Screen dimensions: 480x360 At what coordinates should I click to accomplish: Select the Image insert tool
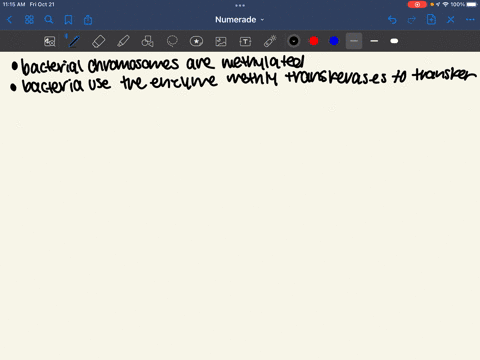221,41
